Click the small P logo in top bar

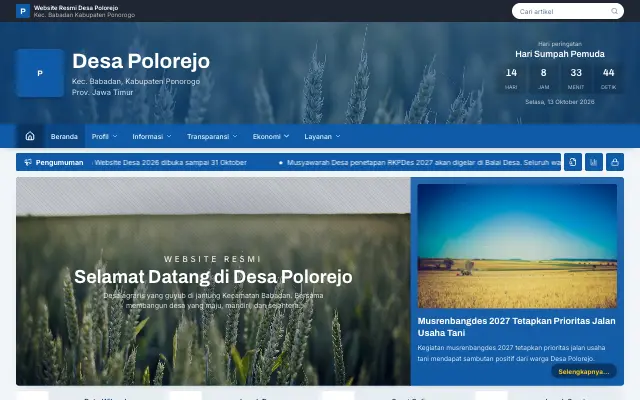[23, 11]
